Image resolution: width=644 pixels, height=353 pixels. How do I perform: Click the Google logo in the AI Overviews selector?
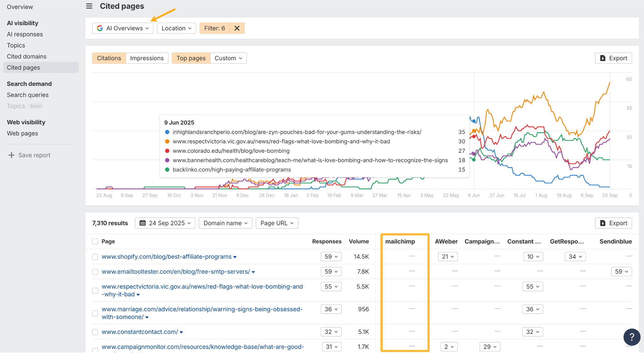coord(100,28)
